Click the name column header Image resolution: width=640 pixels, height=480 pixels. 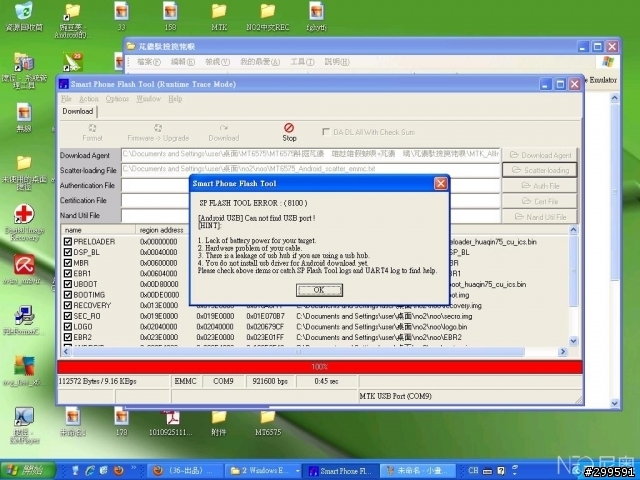click(x=98, y=230)
